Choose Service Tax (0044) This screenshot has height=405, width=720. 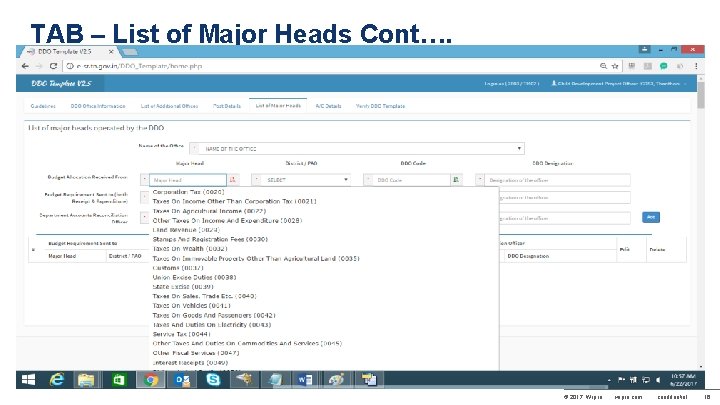(181, 334)
